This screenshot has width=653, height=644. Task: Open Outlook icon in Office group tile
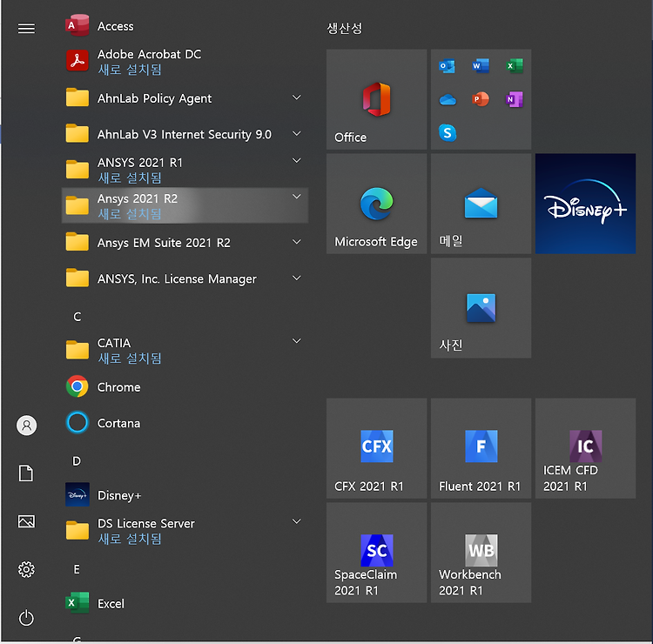click(x=448, y=66)
